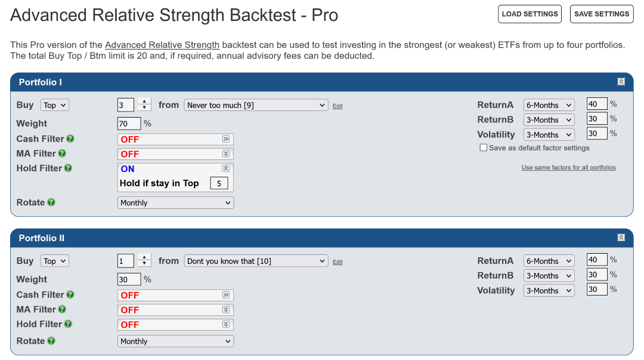Expand Hold Filter in Portfolio II
Viewport: 644px width, 360px height.
click(x=226, y=325)
